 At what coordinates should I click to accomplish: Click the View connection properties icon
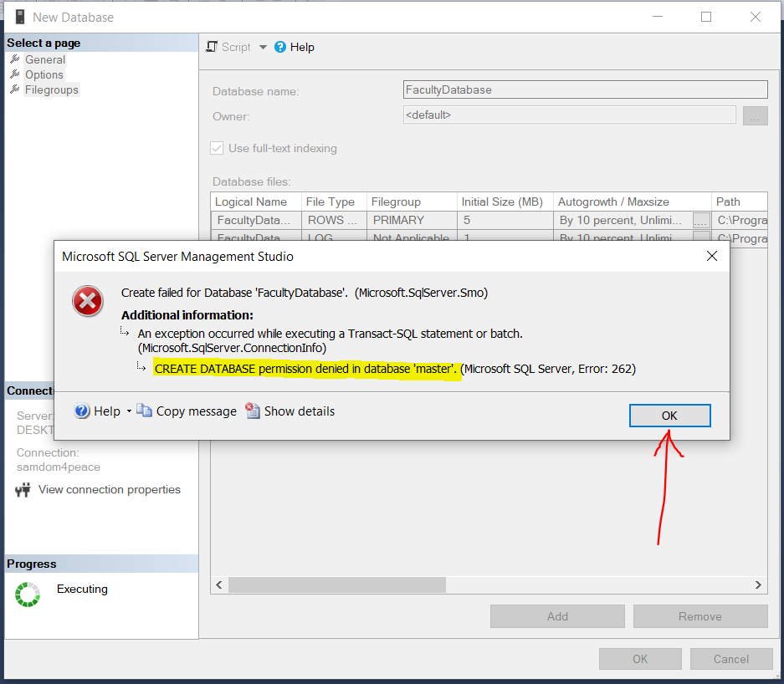23,490
